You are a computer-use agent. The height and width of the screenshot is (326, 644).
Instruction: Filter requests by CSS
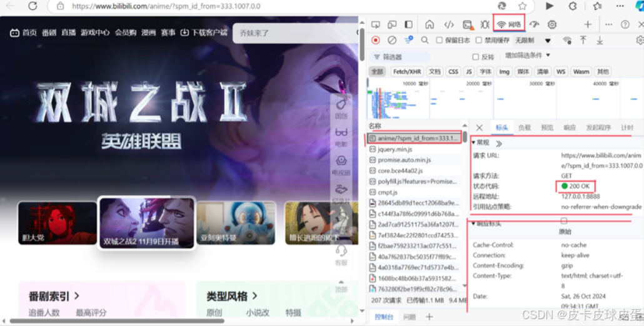point(453,71)
